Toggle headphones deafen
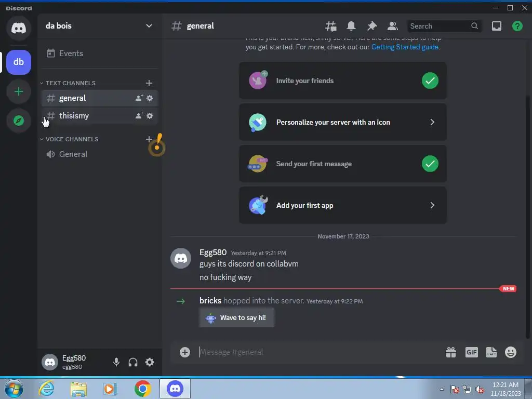The height and width of the screenshot is (399, 532). [133, 362]
